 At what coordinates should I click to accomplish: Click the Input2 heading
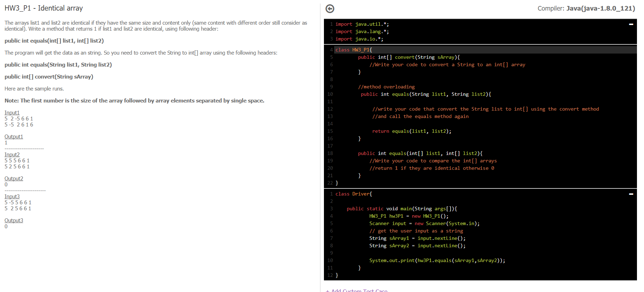tap(12, 155)
